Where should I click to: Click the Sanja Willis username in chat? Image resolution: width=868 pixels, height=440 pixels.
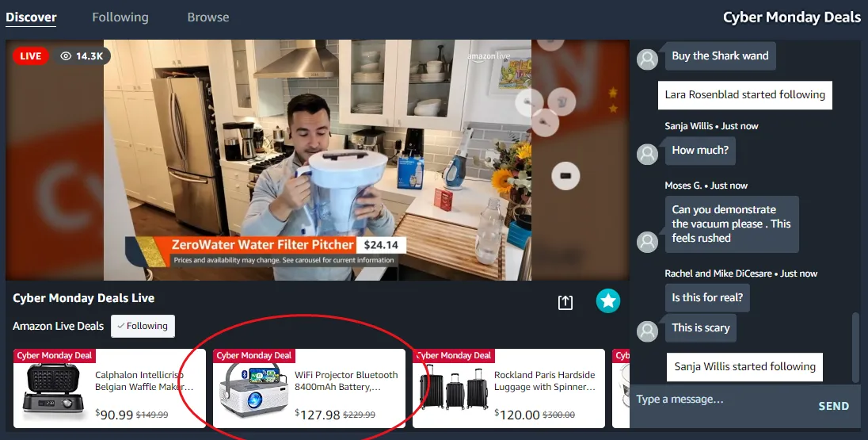coord(689,126)
